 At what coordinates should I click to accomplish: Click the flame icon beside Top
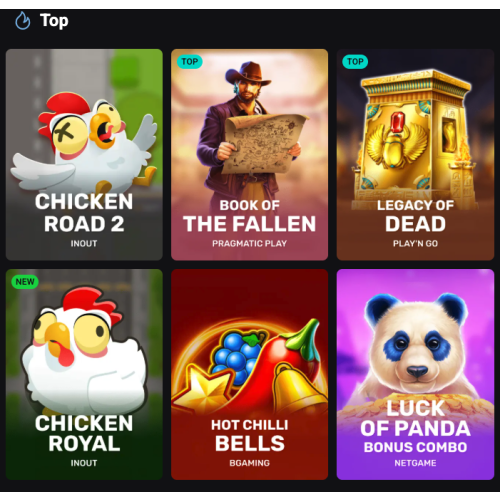[23, 21]
